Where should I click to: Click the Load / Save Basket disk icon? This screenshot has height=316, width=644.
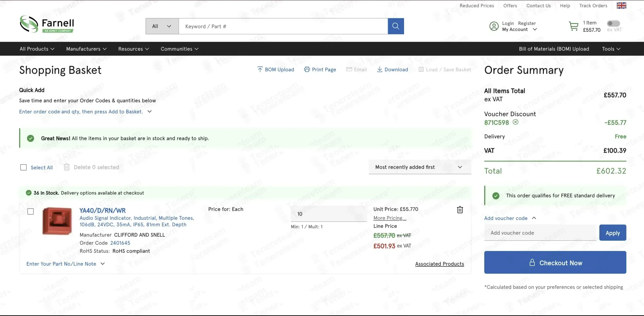421,69
